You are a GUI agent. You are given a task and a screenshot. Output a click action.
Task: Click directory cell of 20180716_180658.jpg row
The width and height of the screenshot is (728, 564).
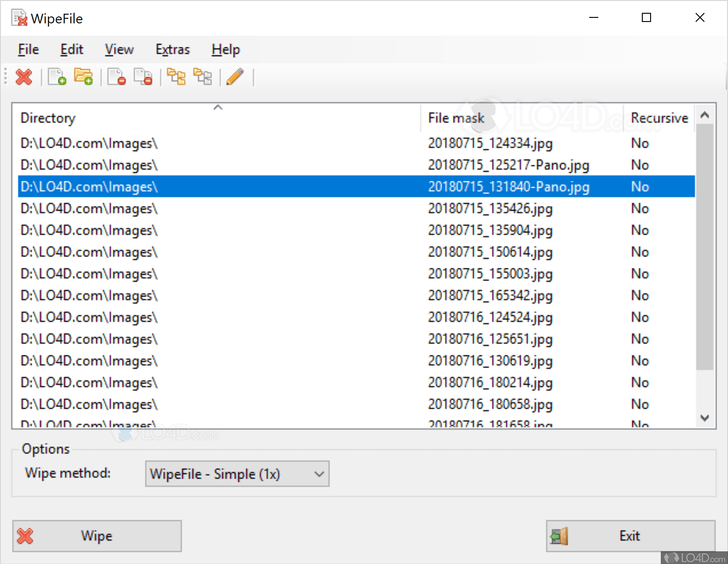coord(89,404)
